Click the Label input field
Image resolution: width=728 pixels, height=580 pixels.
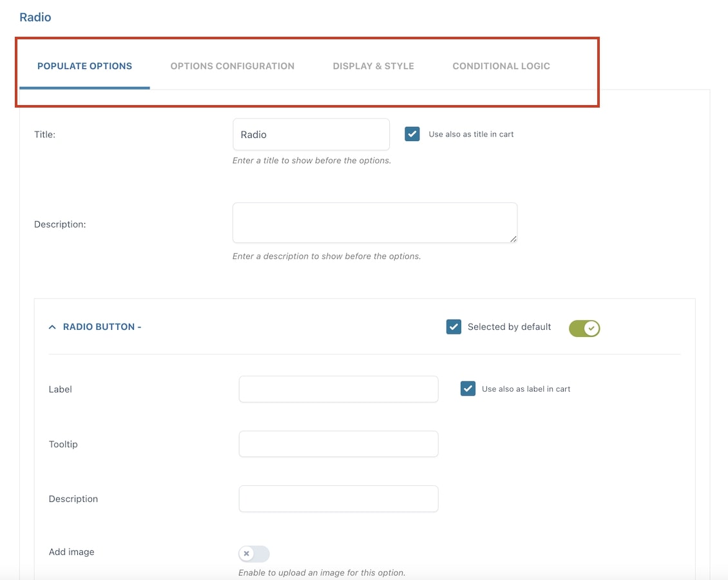click(338, 389)
